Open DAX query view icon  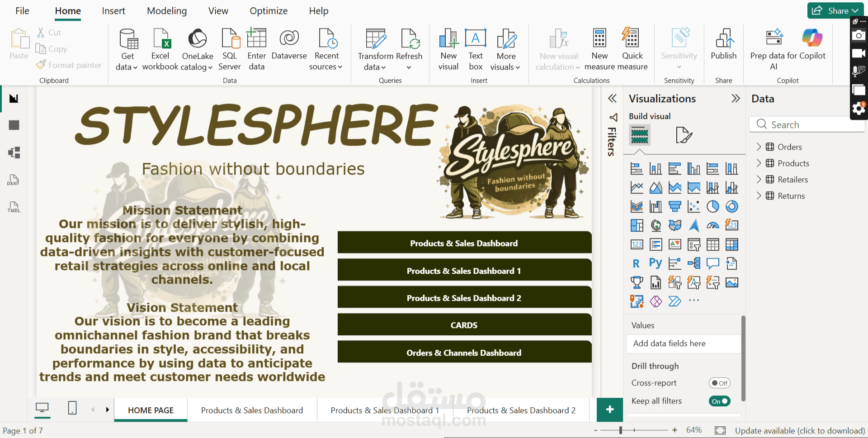13,180
